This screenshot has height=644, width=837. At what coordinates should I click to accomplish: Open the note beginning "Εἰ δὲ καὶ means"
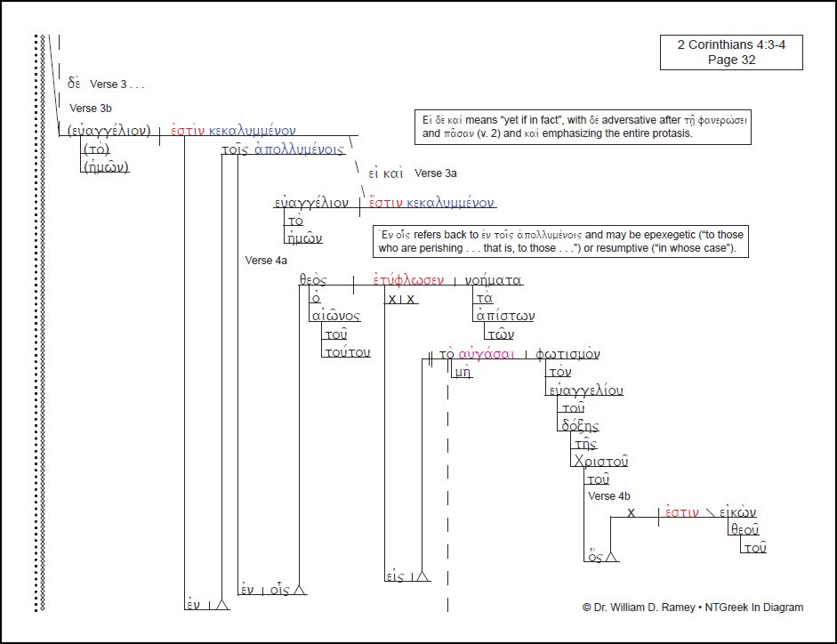coord(583,127)
